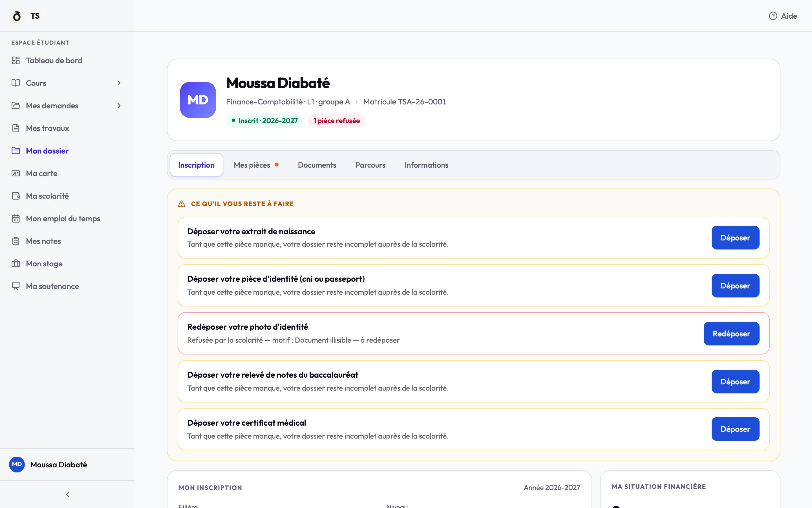Open Mes notes in sidebar
Viewport: 812px width, 508px height.
(67, 241)
